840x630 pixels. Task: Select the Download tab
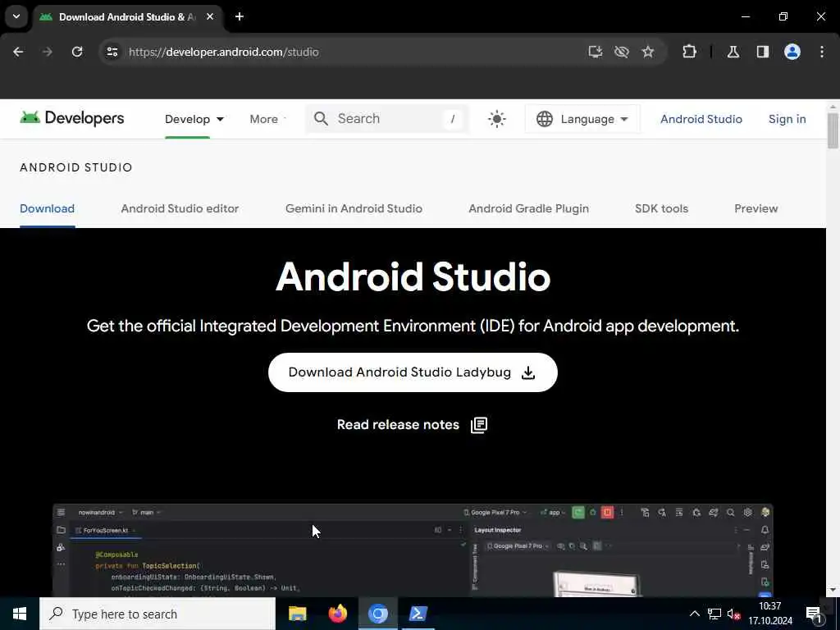[47, 208]
